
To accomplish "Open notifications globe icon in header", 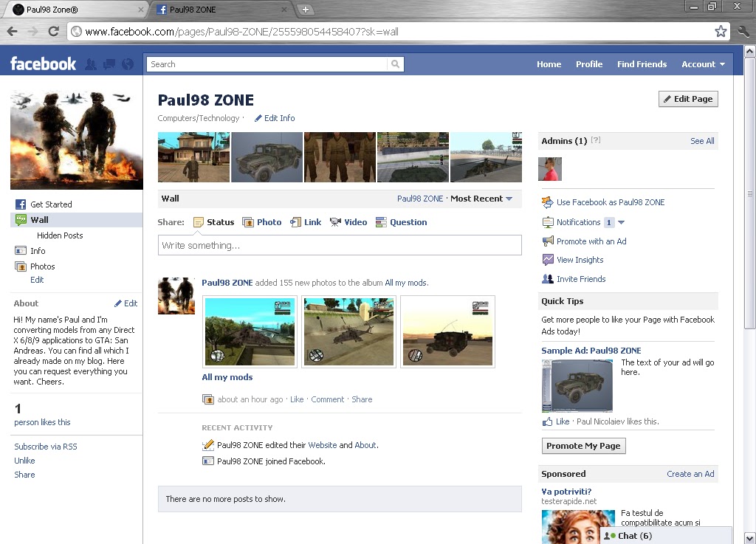I will (128, 64).
